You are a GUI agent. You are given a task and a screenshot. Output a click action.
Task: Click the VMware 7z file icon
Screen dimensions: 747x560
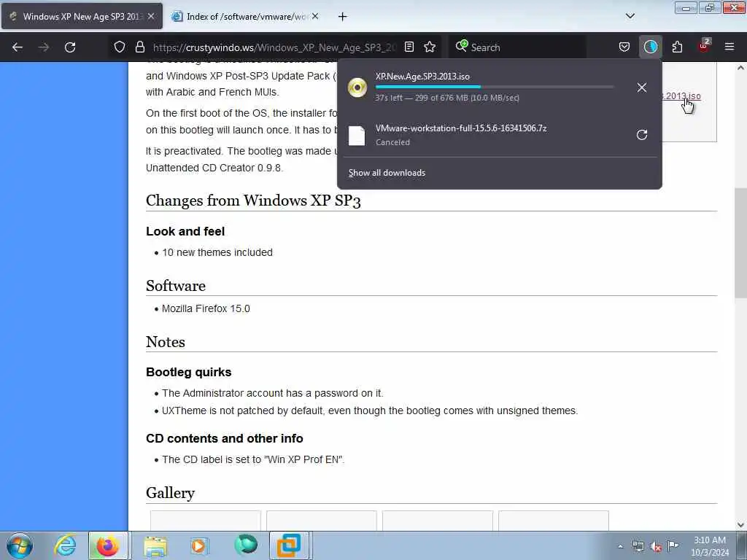357,136
